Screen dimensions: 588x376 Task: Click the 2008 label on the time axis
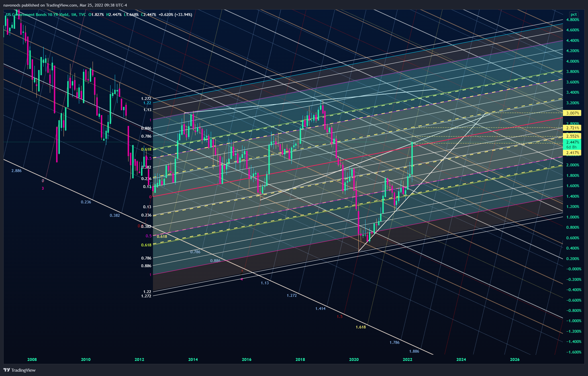coord(32,359)
